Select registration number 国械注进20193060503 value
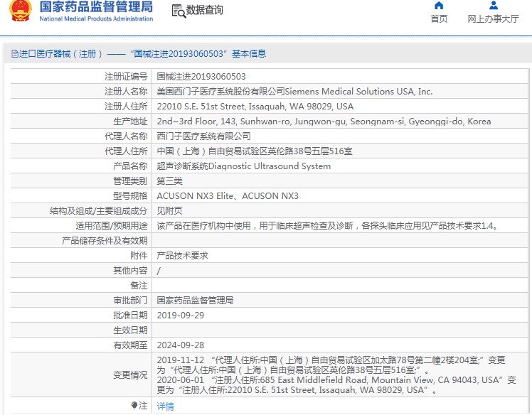 tap(201, 76)
